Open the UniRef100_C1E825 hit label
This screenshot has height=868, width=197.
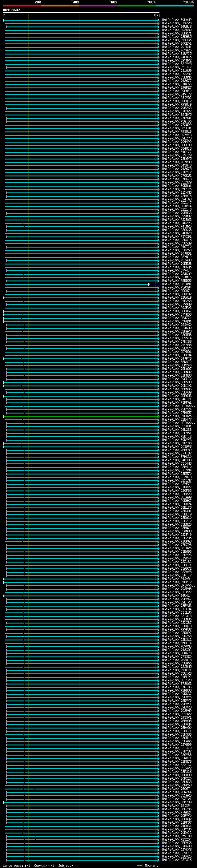coord(176,417)
